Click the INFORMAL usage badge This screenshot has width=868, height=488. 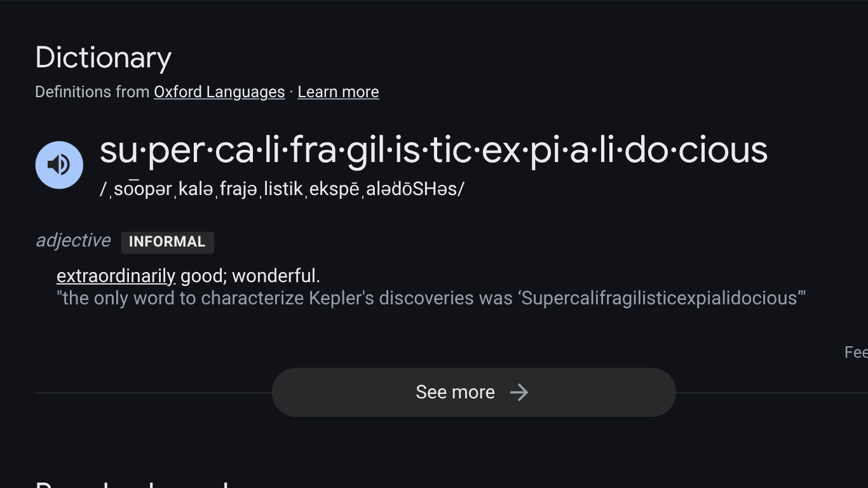(167, 242)
